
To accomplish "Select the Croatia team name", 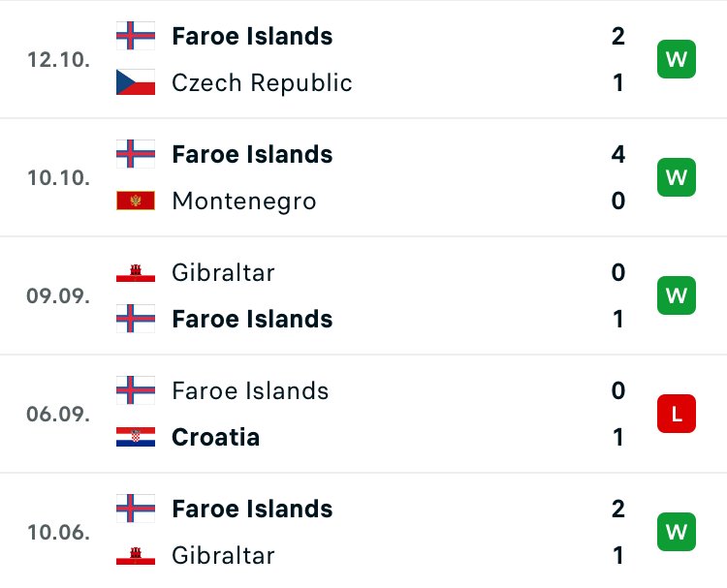I will [215, 437].
